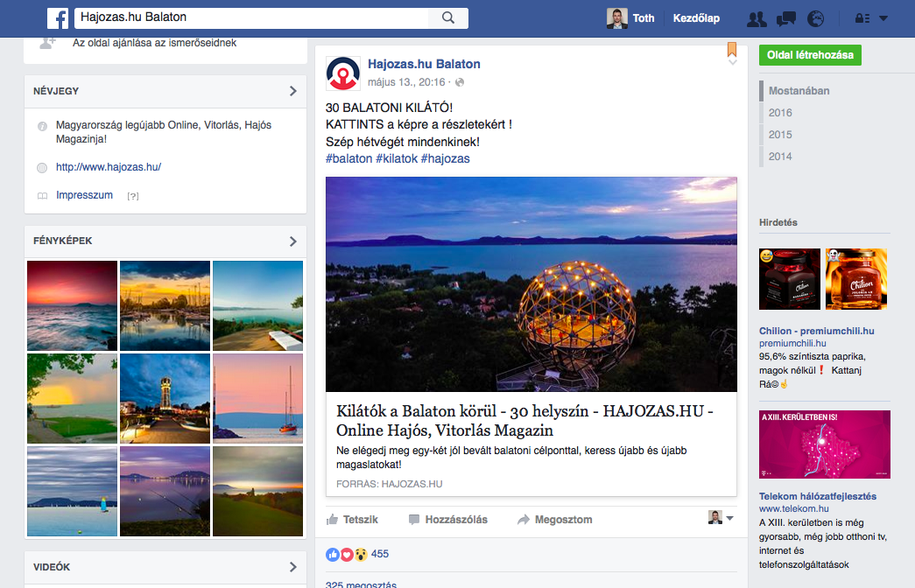The height and width of the screenshot is (588, 915).
Task: Open #kilatok hashtag
Action: [397, 158]
